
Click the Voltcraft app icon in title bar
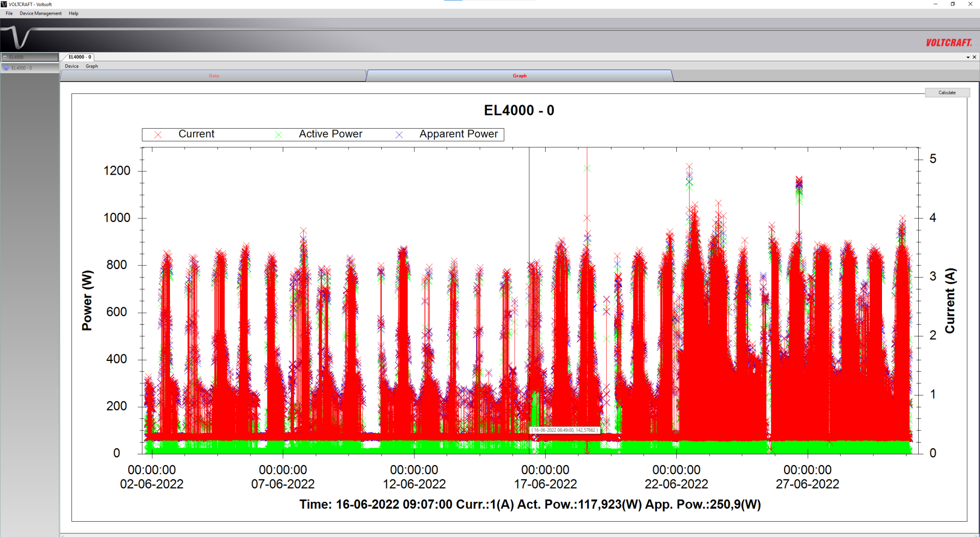(4, 4)
